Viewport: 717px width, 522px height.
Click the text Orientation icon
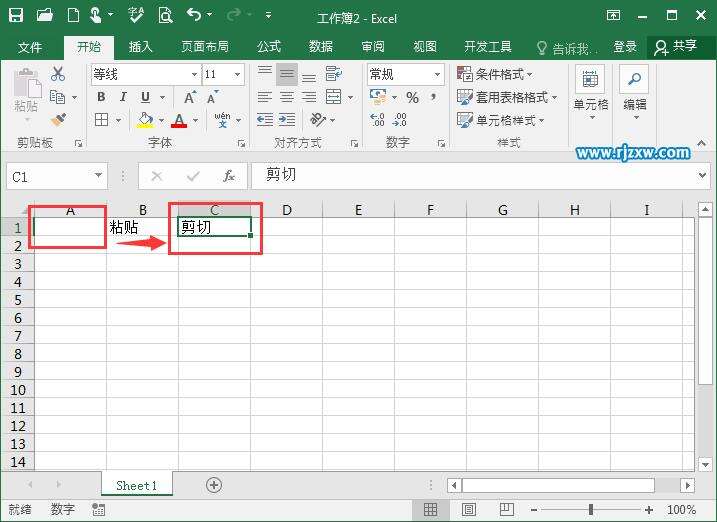tap(318, 120)
